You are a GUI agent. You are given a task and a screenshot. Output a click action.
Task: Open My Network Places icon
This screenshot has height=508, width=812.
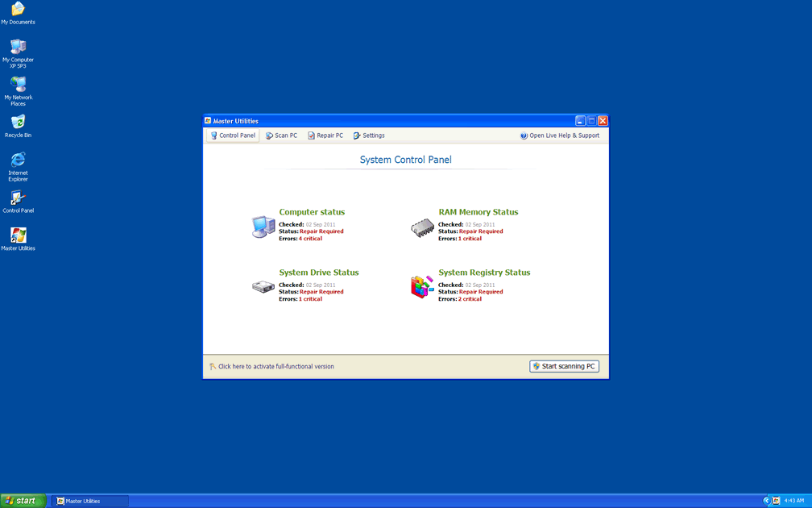click(18, 85)
